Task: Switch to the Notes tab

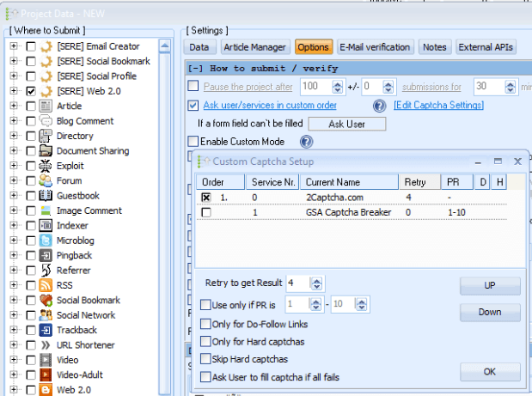Action: pyautogui.click(x=434, y=47)
